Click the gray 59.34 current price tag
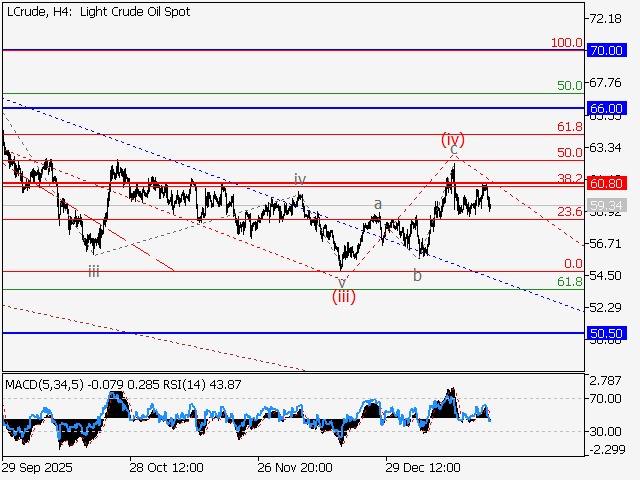The width and height of the screenshot is (640, 480). [x=606, y=206]
